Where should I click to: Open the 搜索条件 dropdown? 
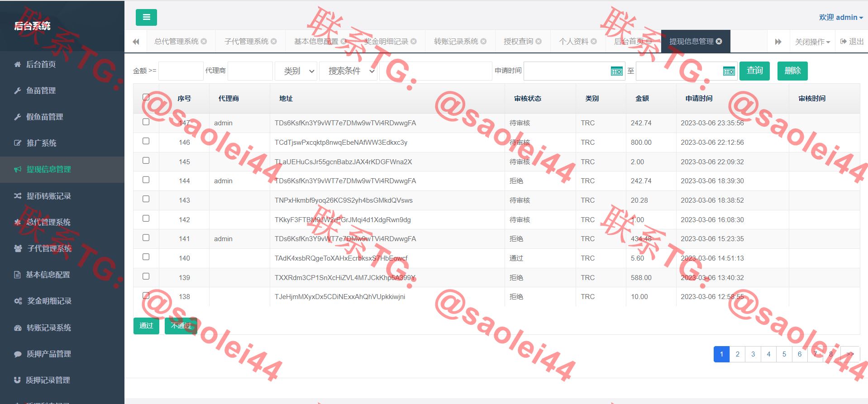(348, 71)
